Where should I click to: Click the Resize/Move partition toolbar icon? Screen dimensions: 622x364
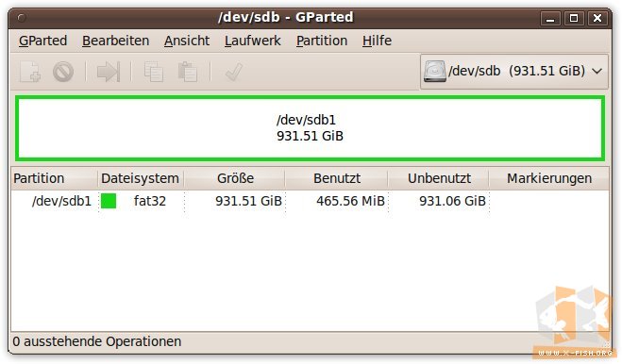click(x=109, y=72)
